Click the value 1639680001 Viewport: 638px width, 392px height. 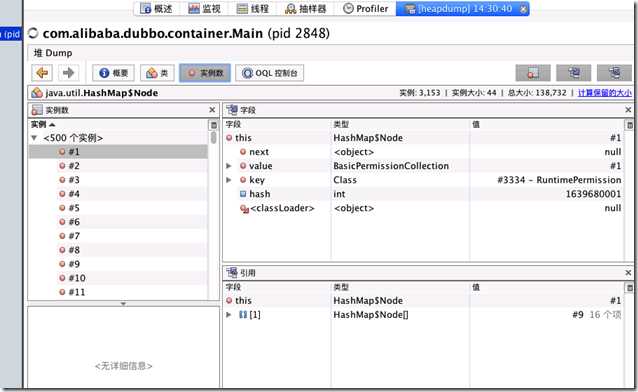[593, 194]
